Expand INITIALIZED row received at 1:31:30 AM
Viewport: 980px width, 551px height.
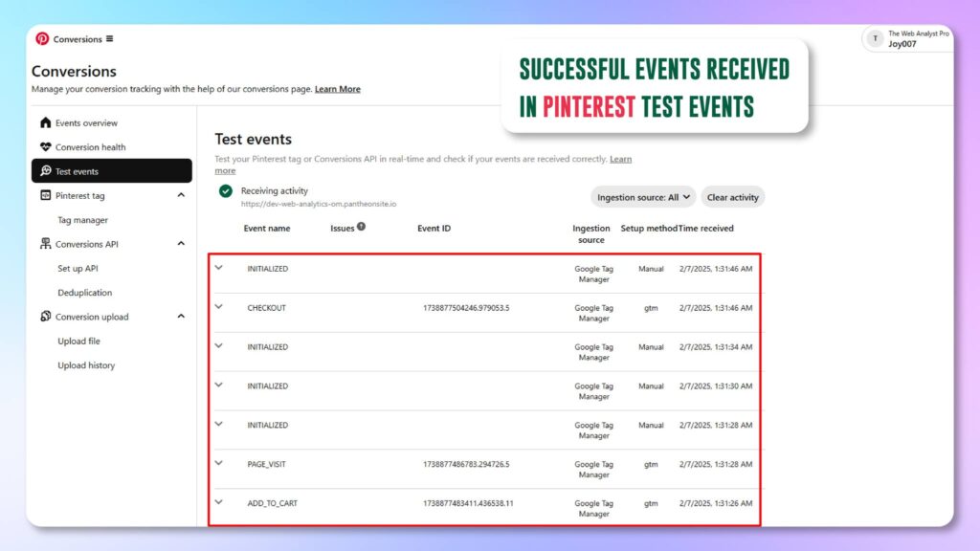pos(219,385)
